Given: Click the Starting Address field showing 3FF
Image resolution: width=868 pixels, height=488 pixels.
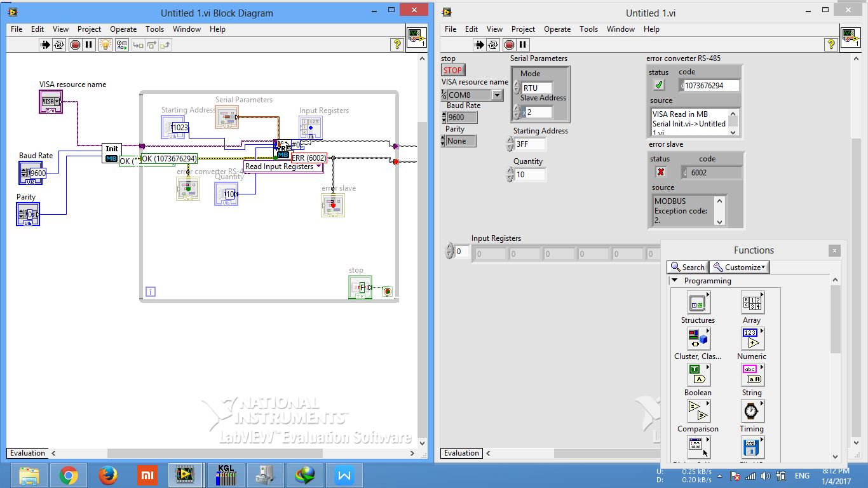Looking at the screenshot, I should [530, 144].
